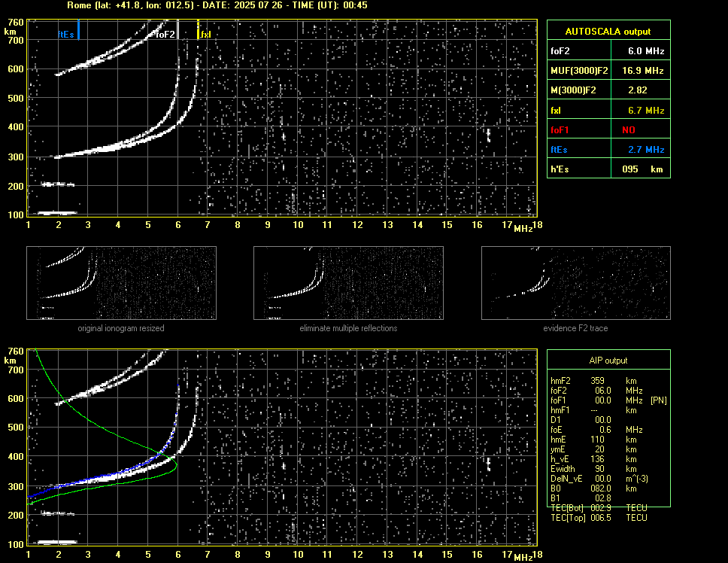Viewport: 728px width, 563px height.
Task: Click the yellow fxI marker in top ionogram
Action: 199,29
